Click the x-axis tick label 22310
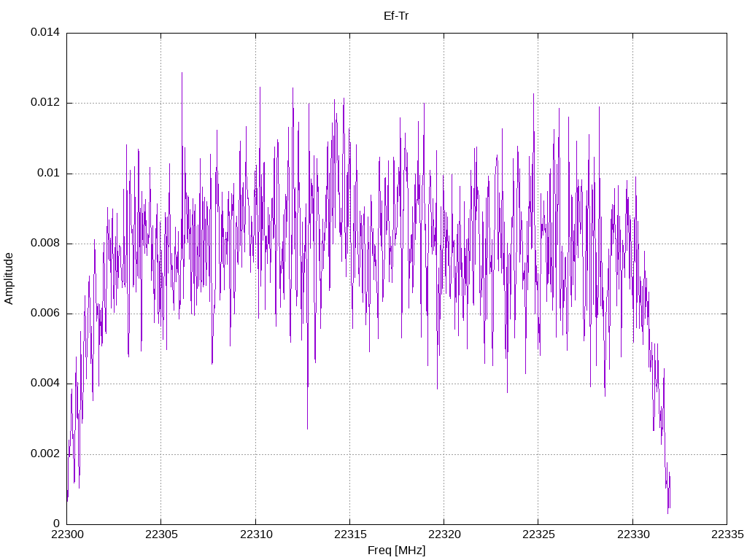This screenshot has width=747, height=560. [x=255, y=534]
